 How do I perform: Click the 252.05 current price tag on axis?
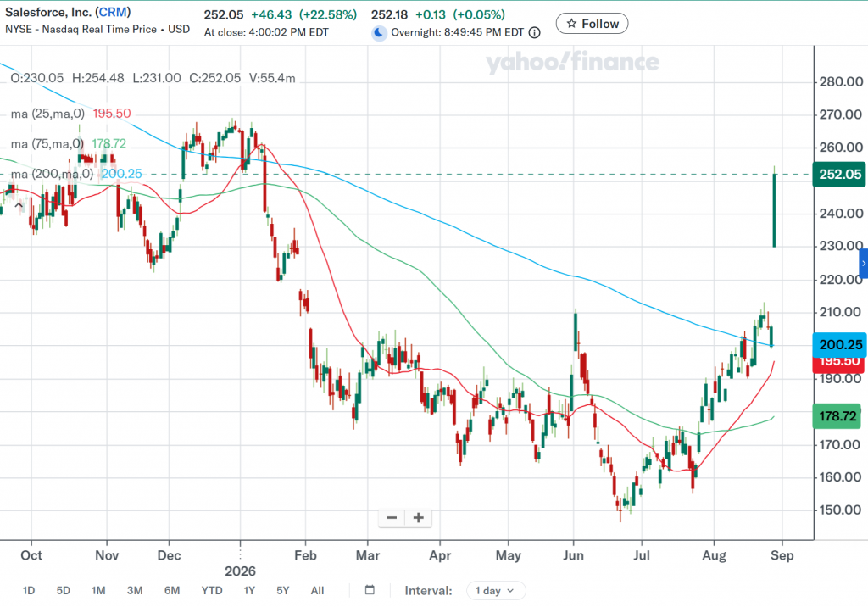coord(839,175)
